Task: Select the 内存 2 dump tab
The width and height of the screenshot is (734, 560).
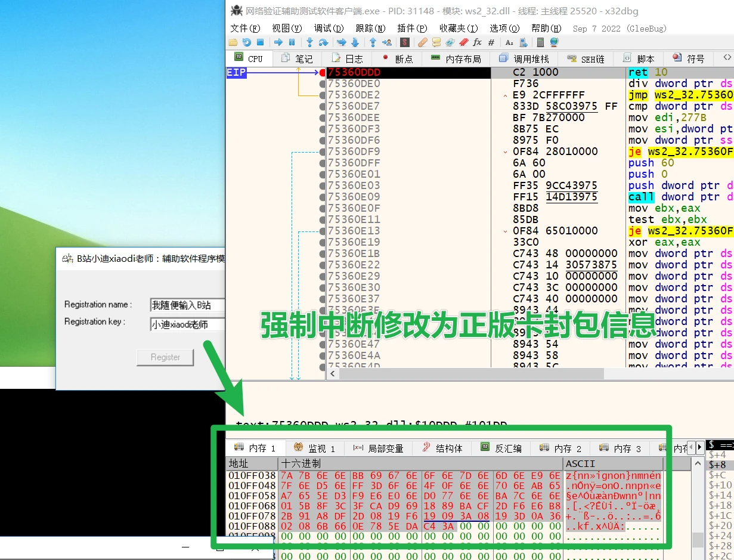Action: (x=560, y=448)
